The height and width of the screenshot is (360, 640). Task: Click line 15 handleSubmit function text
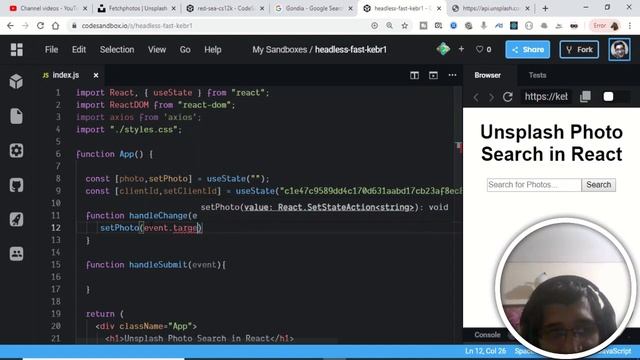(156, 264)
